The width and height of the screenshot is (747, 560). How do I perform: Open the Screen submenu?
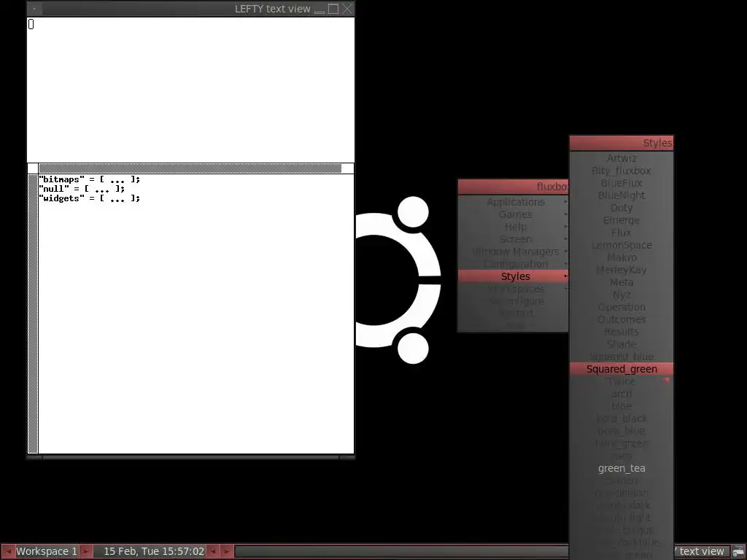(x=513, y=239)
